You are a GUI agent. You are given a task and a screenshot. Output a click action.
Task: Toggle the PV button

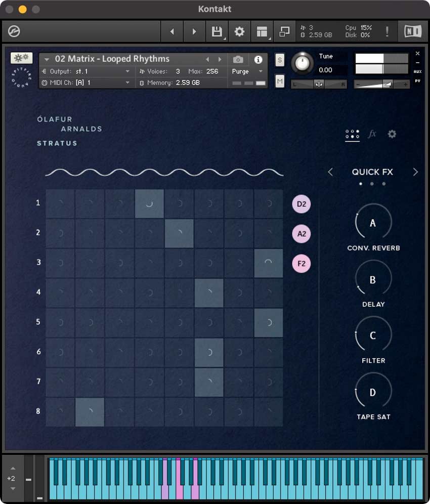pos(417,80)
